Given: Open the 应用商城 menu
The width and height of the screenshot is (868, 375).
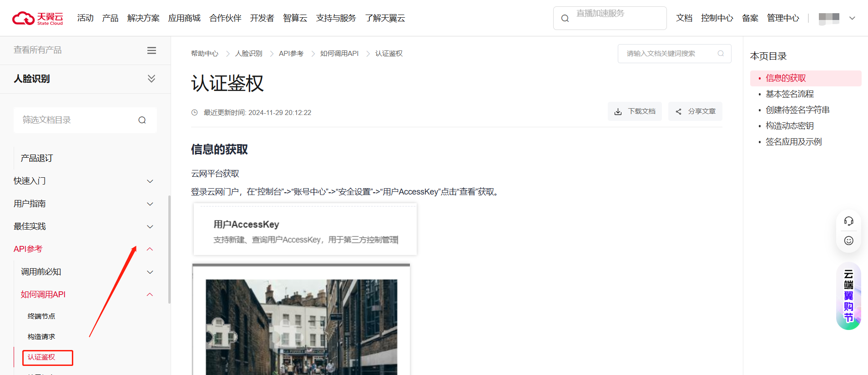Looking at the screenshot, I should (x=184, y=18).
